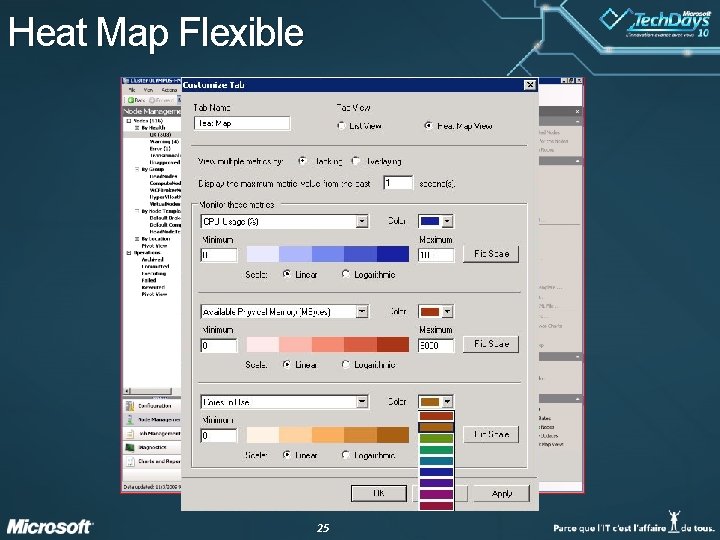The image size is (720, 540).
Task: Expand the By Health tree node
Action: tap(137, 128)
